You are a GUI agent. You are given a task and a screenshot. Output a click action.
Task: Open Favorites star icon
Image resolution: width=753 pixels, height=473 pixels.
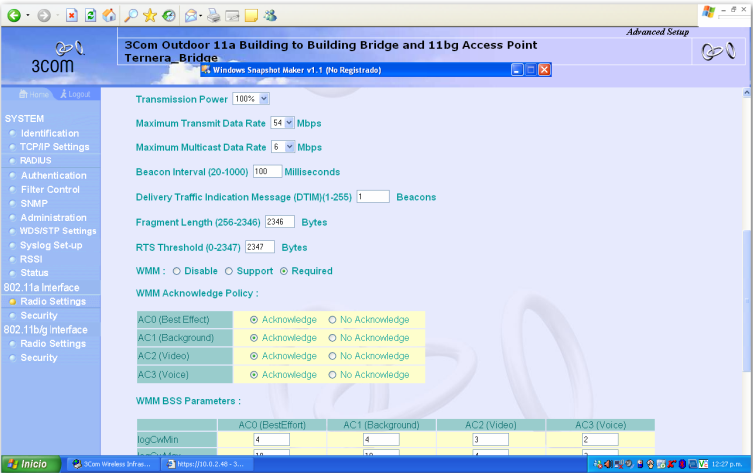150,16
